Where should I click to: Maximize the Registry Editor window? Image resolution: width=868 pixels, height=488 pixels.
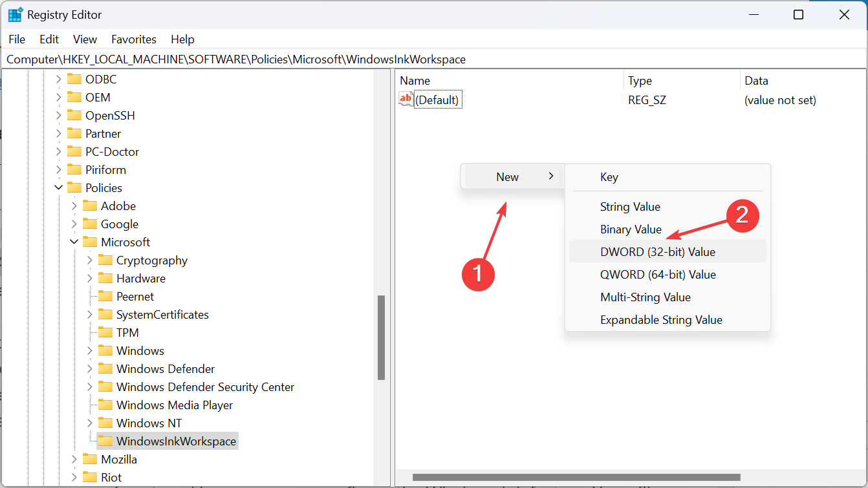pyautogui.click(x=798, y=14)
